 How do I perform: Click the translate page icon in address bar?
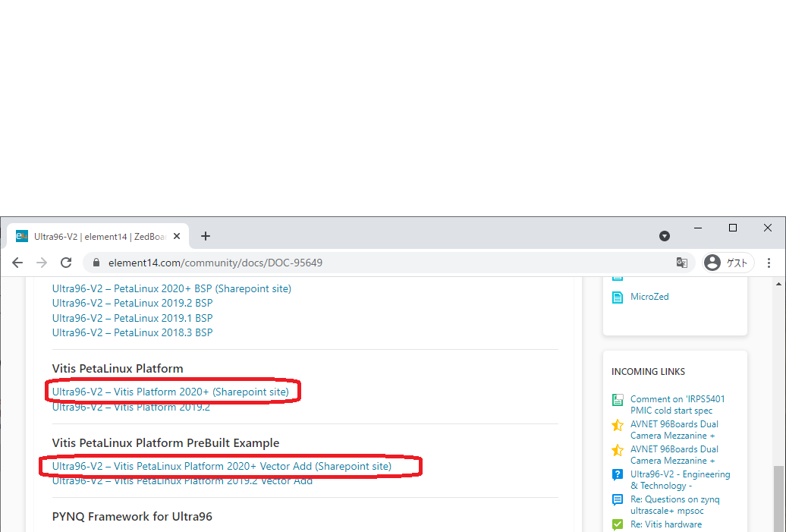(x=682, y=263)
